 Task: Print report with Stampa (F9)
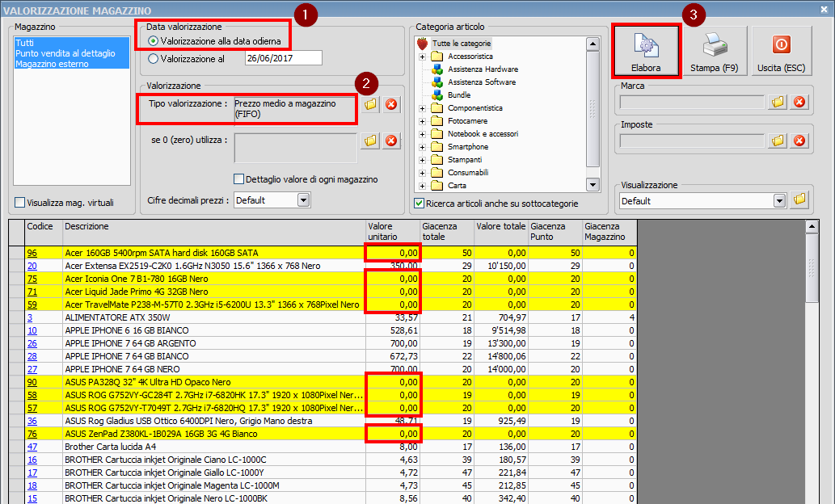(714, 51)
